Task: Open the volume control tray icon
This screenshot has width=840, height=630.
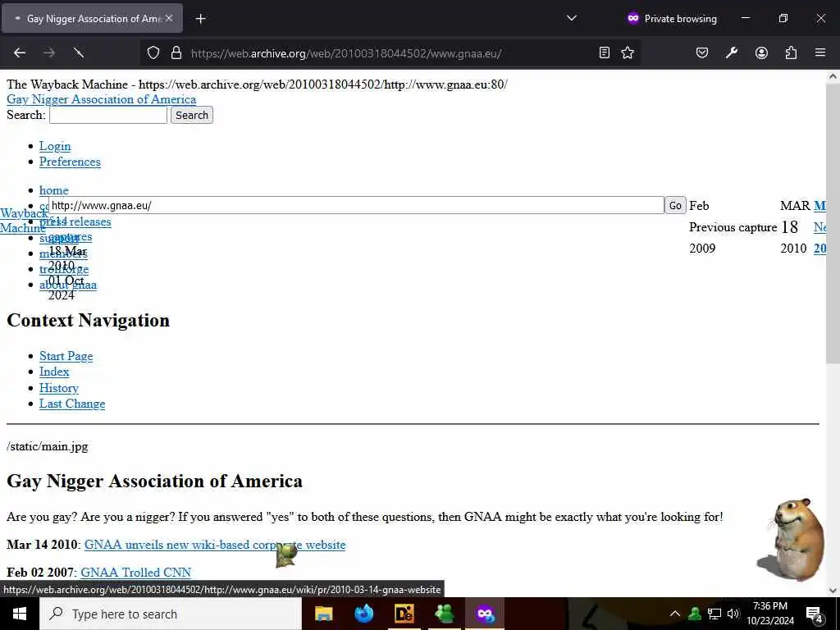Action: [733, 614]
